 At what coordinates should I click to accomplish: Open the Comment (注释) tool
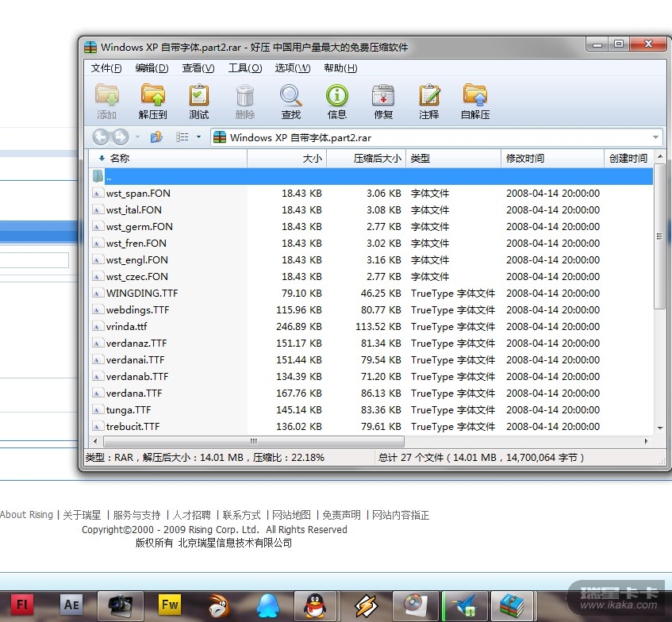[x=429, y=102]
